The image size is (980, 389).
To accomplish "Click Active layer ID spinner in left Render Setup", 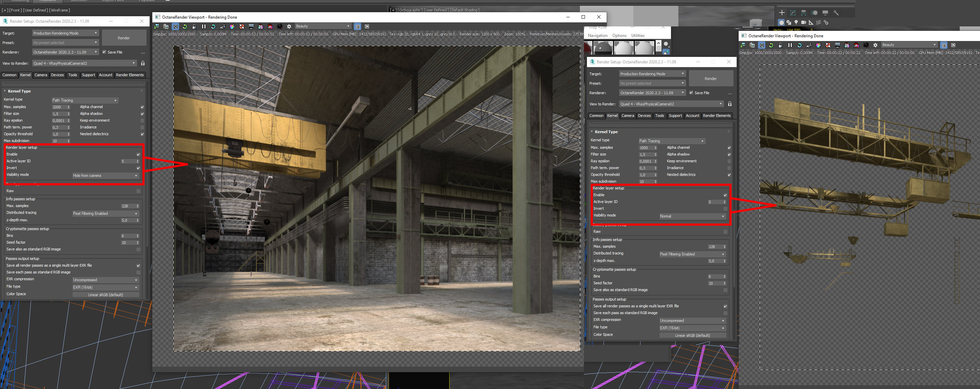I will [138, 161].
